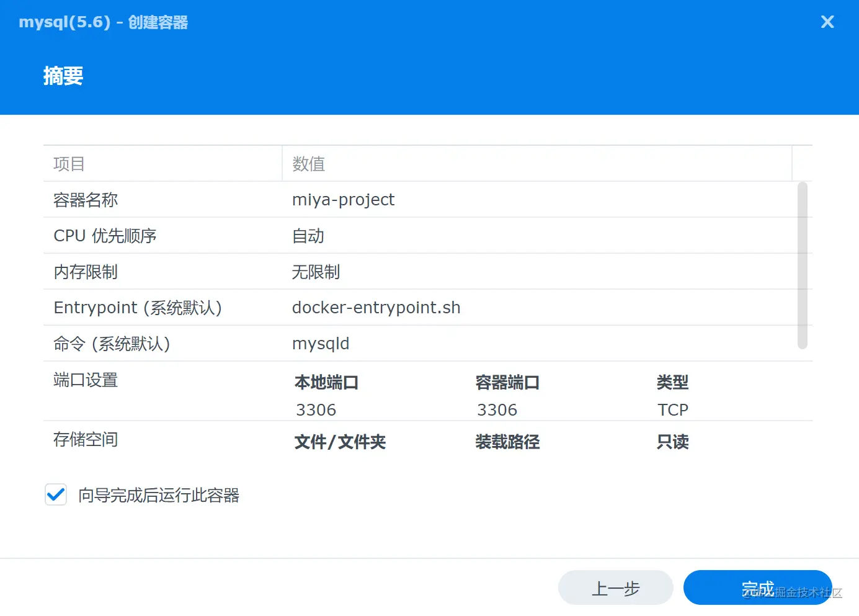Click the 本地端口 header
Image resolution: width=859 pixels, height=616 pixels.
point(326,382)
